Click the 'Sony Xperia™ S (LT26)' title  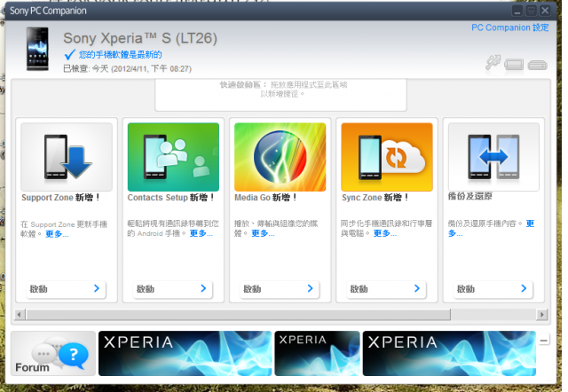click(x=140, y=38)
